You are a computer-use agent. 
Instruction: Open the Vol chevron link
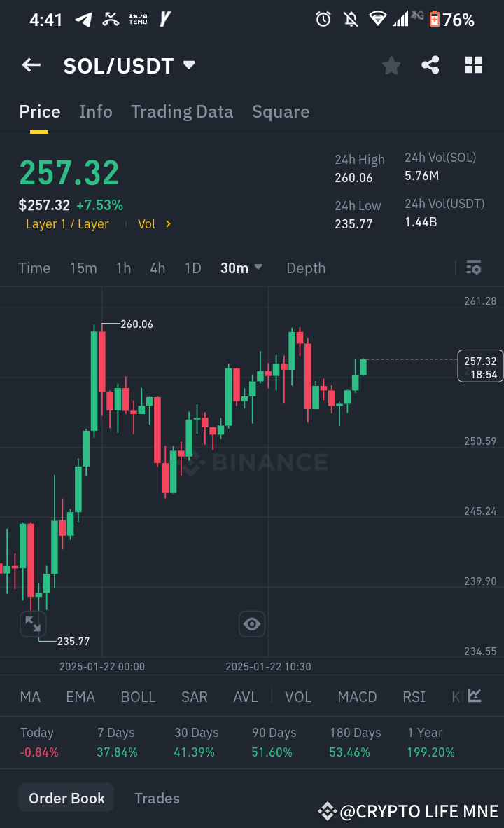click(x=155, y=224)
